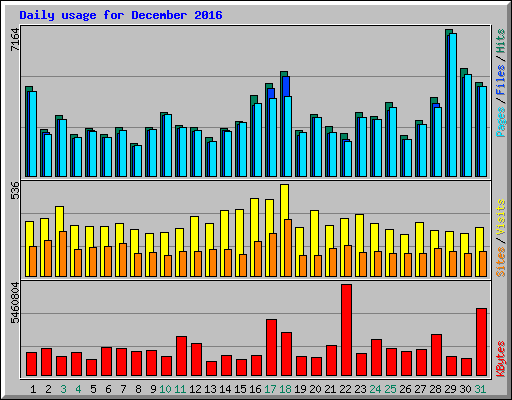Click the 'Pages' legend label
This screenshot has height=400, width=512.
501,122
